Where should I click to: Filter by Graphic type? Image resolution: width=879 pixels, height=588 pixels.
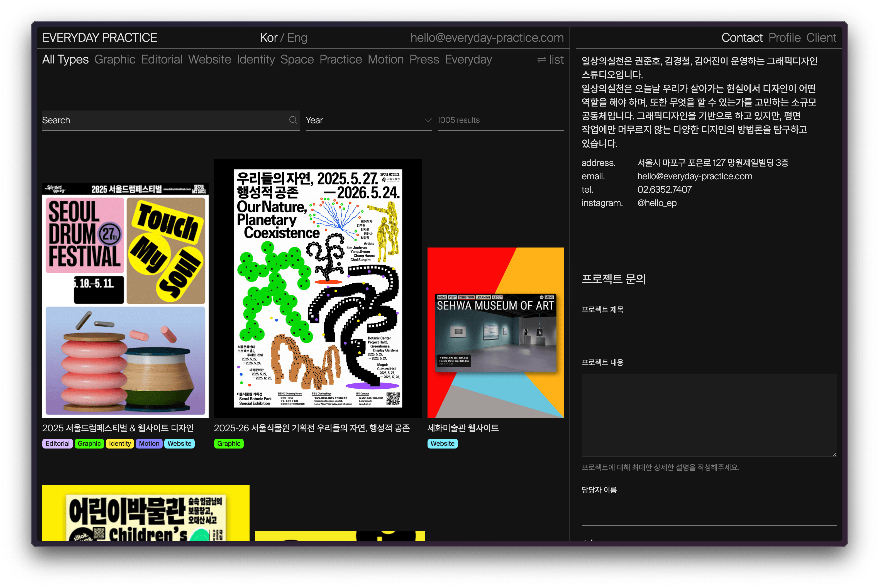click(x=115, y=60)
